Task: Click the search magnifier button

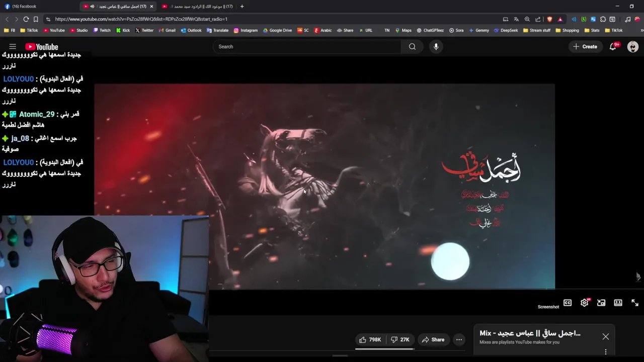Action: pyautogui.click(x=412, y=46)
